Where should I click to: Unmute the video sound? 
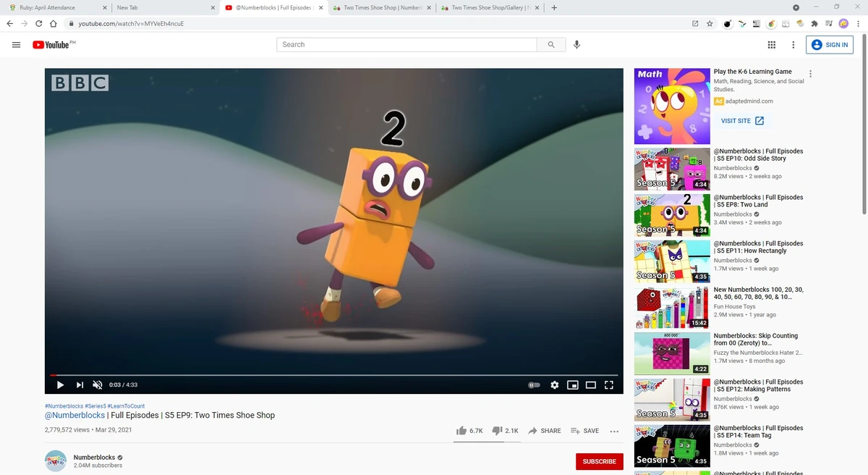pyautogui.click(x=98, y=384)
